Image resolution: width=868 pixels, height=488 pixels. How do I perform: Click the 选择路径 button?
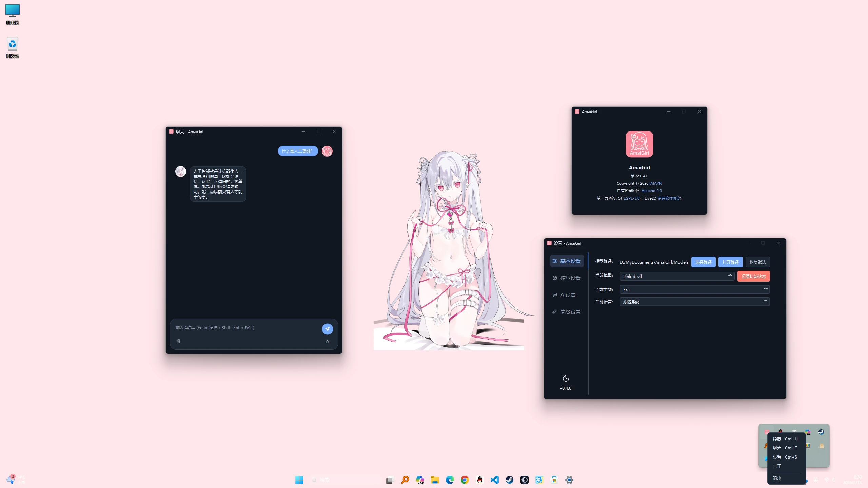point(704,262)
